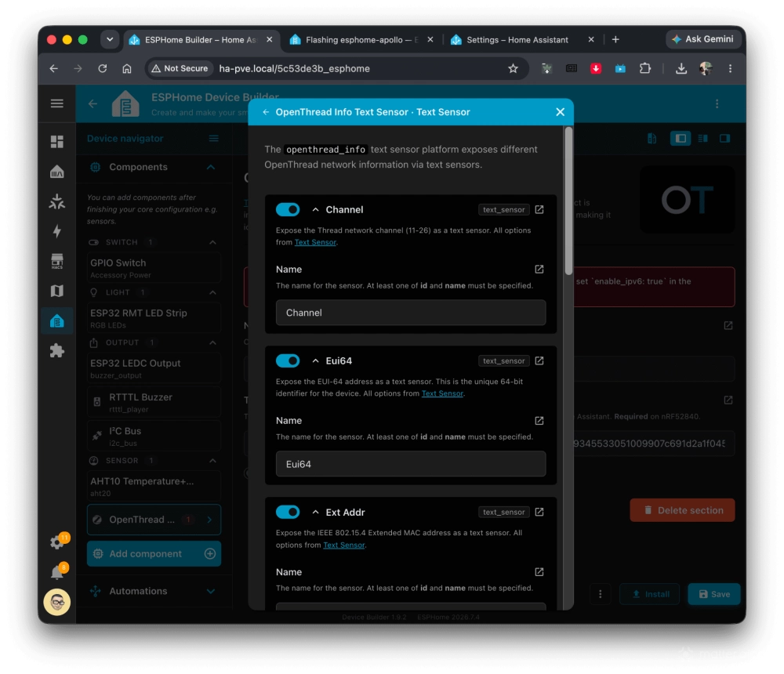Toggle the Ext Addr text sensor switch
Image resolution: width=784 pixels, height=674 pixels.
288,512
